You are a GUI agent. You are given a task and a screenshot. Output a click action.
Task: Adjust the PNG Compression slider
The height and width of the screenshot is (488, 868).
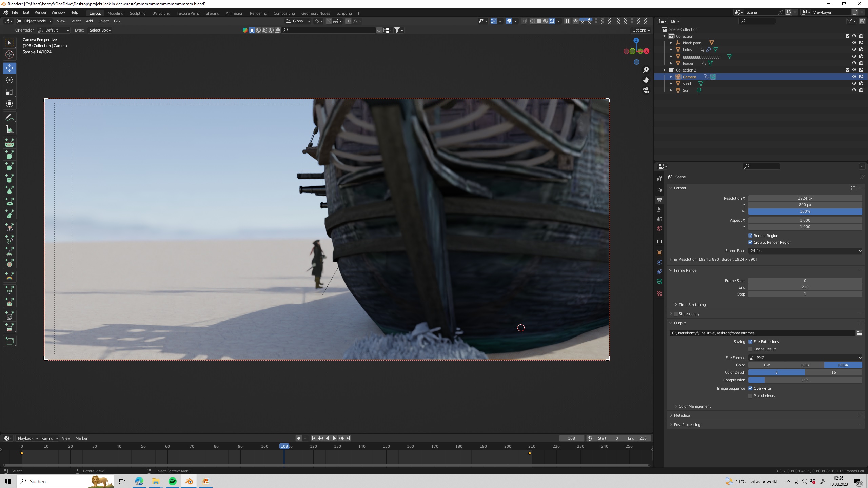pyautogui.click(x=805, y=380)
